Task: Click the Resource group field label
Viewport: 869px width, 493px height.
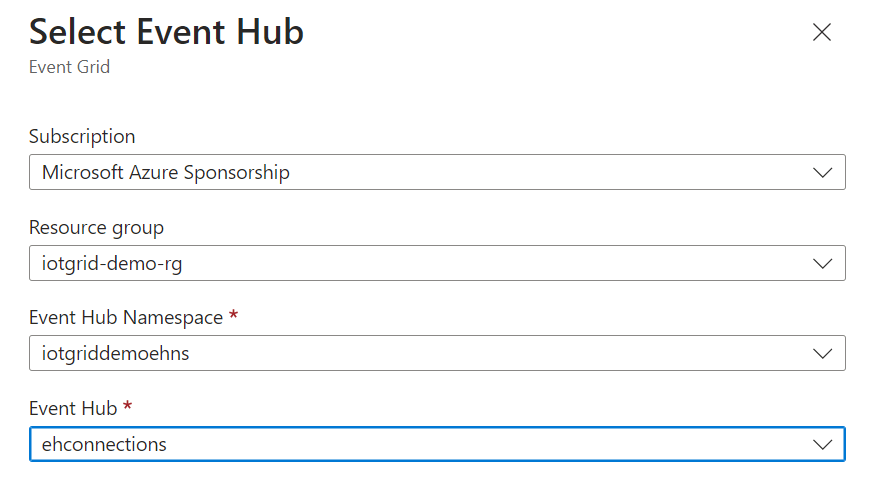Action: click(96, 228)
